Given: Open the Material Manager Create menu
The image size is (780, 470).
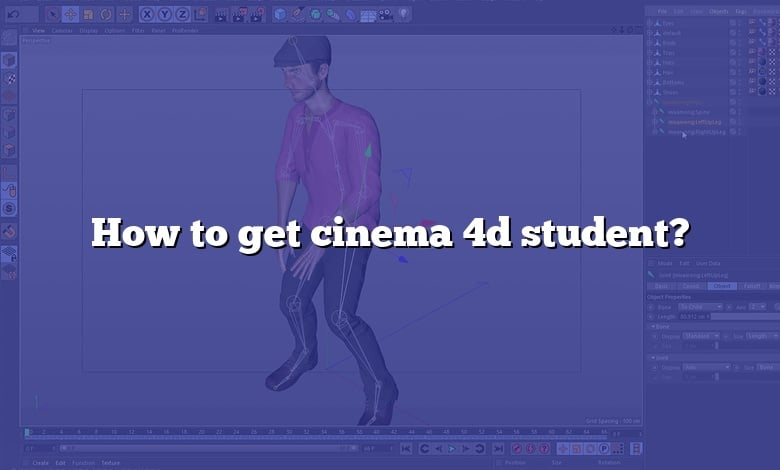Looking at the screenshot, I should coord(40,463).
